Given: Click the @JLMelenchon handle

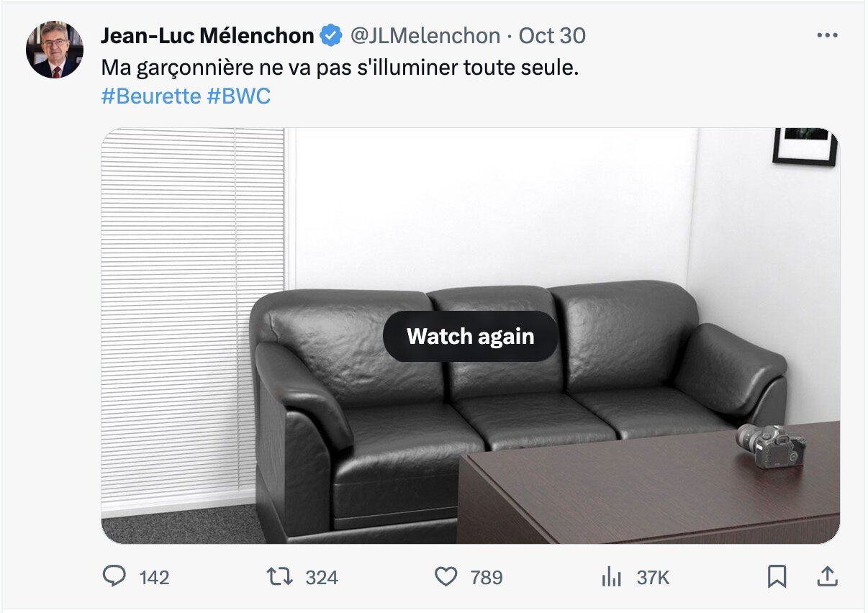Looking at the screenshot, I should [x=425, y=35].
